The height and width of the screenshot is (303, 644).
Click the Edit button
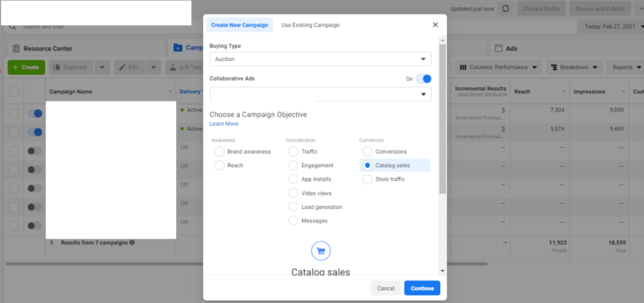click(x=129, y=67)
